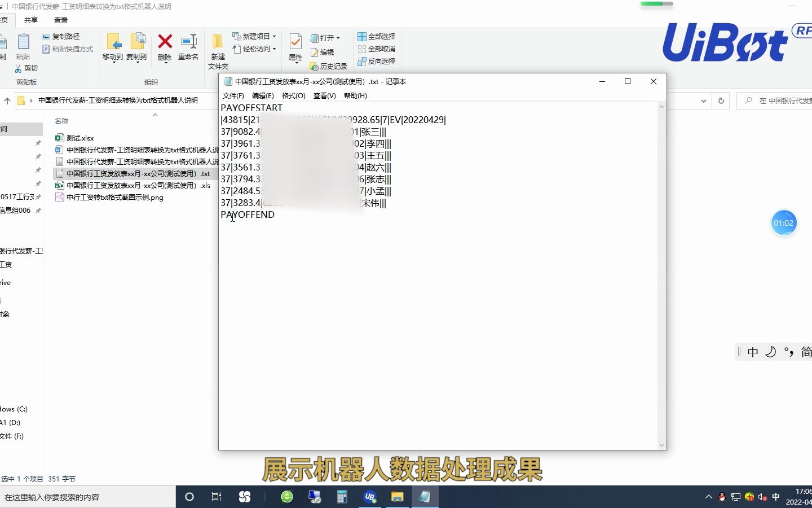Select the 重命名 (Rename) icon
The image size is (812, 508).
pos(188,45)
